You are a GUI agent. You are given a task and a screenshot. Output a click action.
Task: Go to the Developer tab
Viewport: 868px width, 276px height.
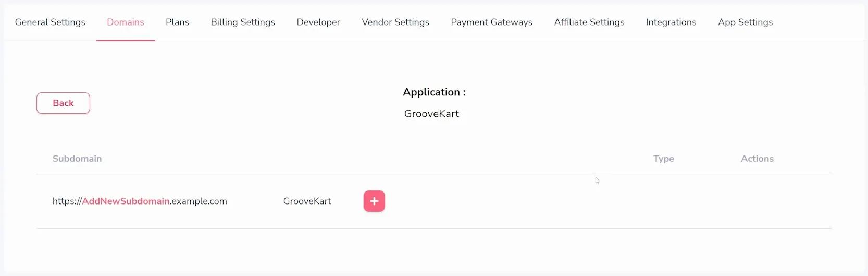318,22
